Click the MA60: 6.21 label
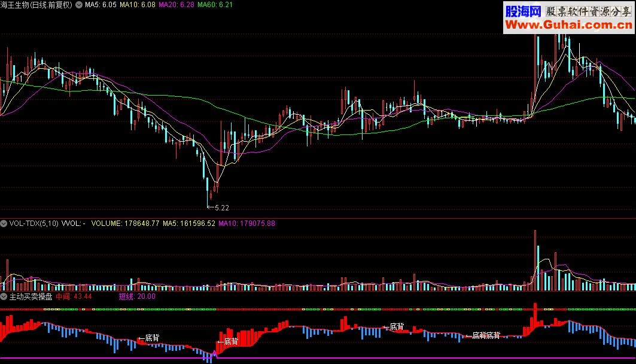636x364 pixels. tap(215, 5)
